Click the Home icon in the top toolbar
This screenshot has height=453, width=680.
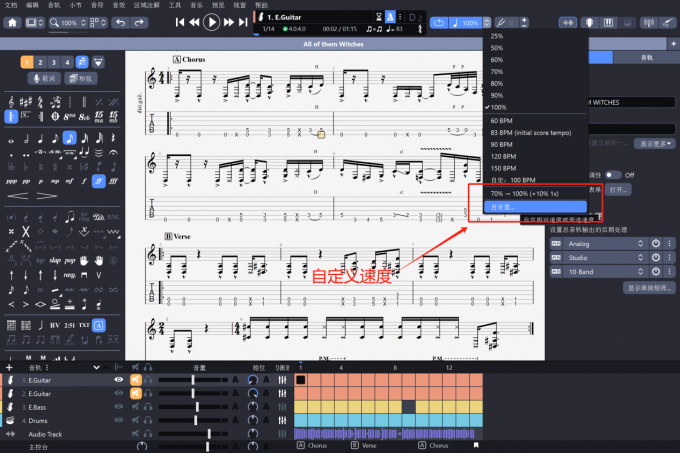[x=12, y=22]
